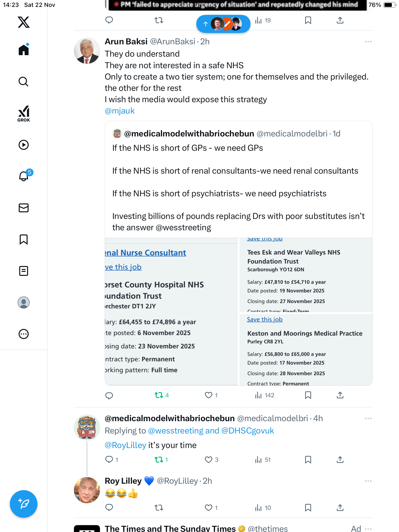The height and width of the screenshot is (532, 399).
Task: Open the Profile page from sidebar
Action: tap(24, 302)
